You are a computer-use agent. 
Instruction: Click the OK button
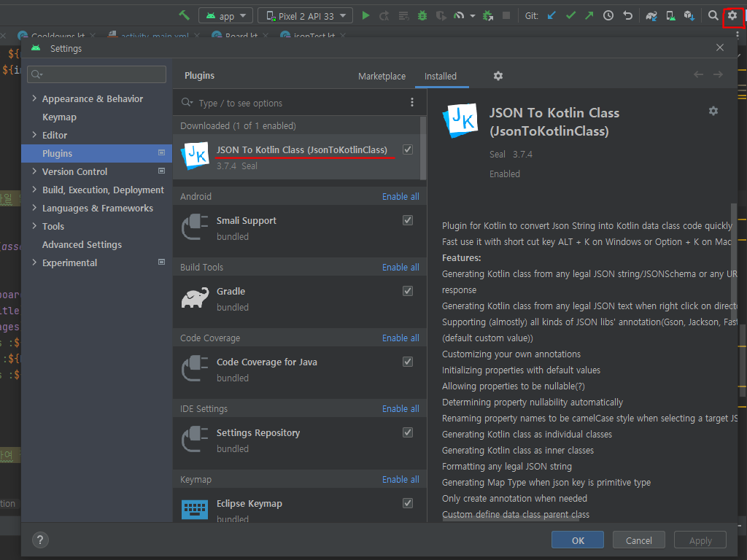[578, 540]
